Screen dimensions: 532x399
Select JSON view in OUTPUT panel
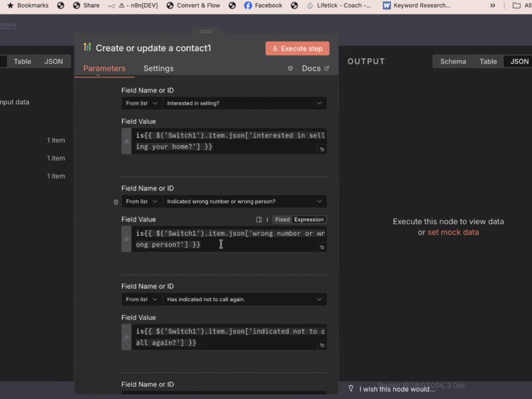(x=519, y=61)
